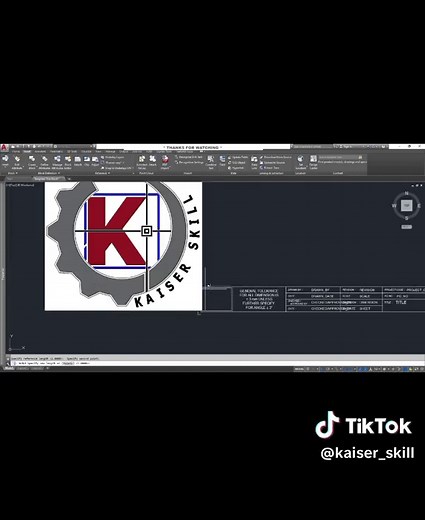Open the Manage Attributes tool
The height and width of the screenshot is (520, 425).
pos(57,162)
